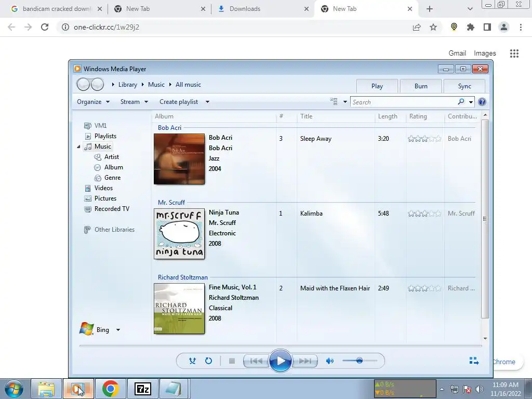
Task: Open View options icon
Action: click(x=334, y=101)
